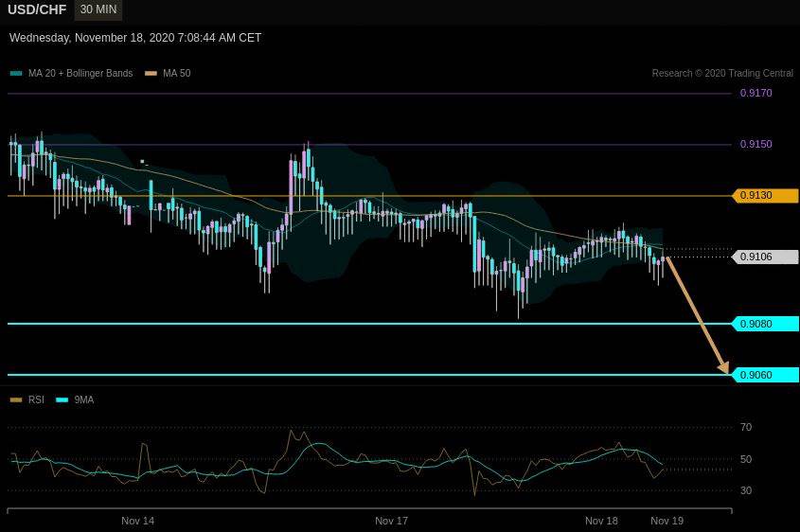Image resolution: width=800 pixels, height=532 pixels.
Task: Click the MA 50 legend color swatch
Action: point(151,74)
